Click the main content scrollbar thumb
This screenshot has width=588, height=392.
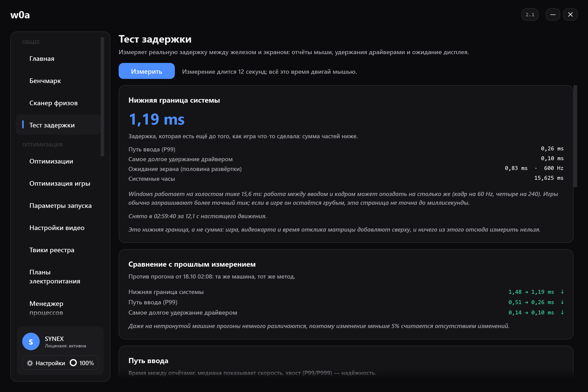point(575,136)
